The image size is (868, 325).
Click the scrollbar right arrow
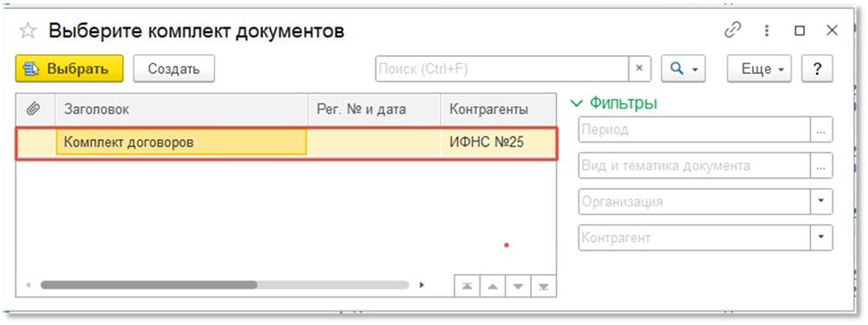click(422, 285)
